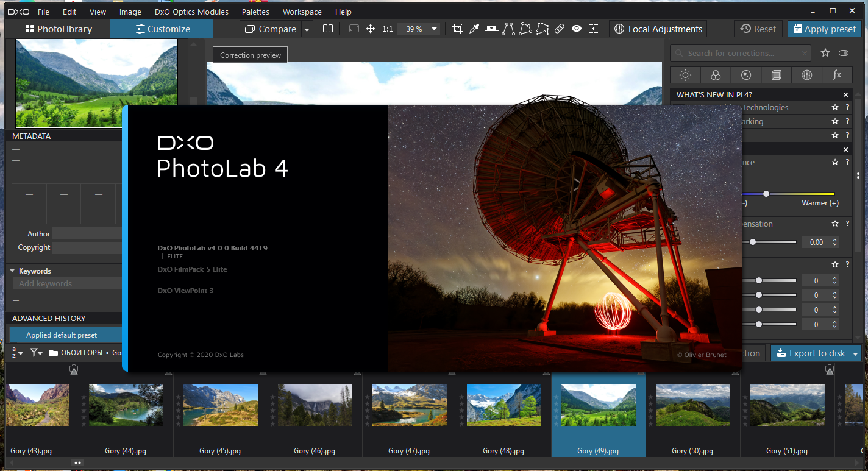This screenshot has height=471, width=868.
Task: Show favorite corrections star filter
Action: point(825,53)
